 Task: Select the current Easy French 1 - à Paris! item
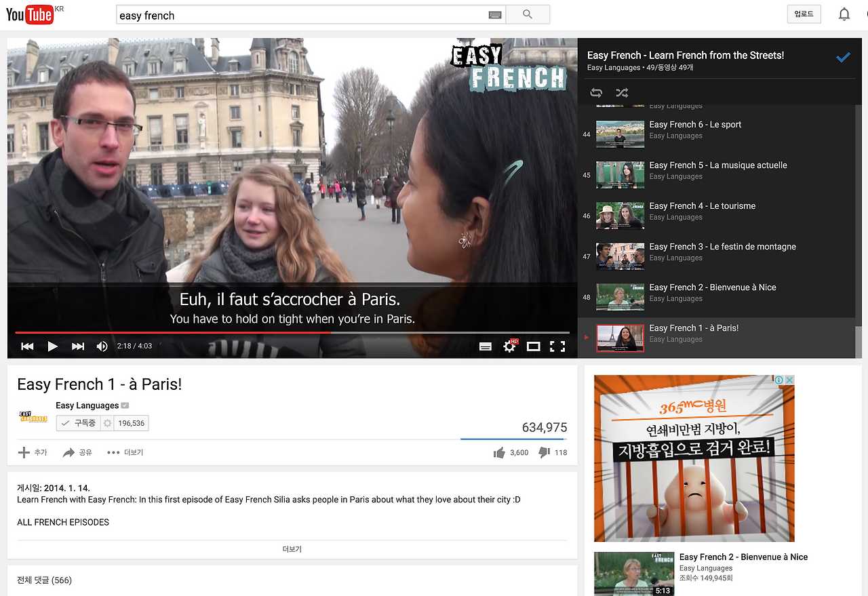click(x=716, y=338)
